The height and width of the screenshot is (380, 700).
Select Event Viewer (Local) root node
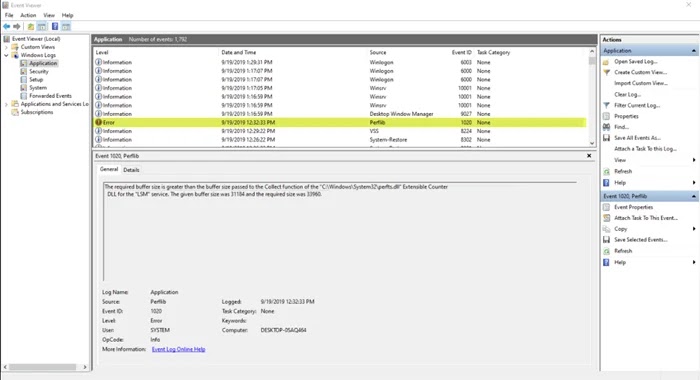36,39
